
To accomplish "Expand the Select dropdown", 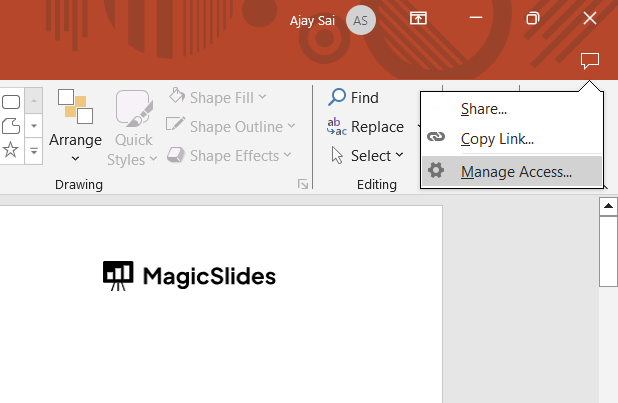I will tap(399, 155).
